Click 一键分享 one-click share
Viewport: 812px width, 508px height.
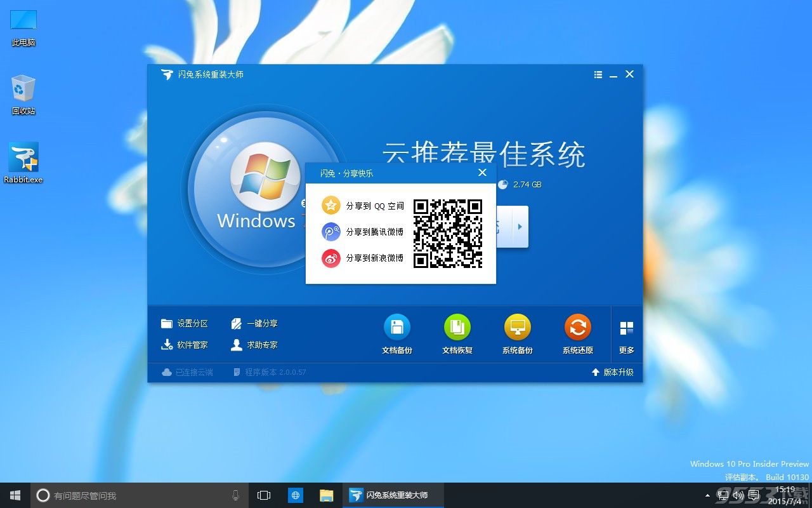click(254, 323)
